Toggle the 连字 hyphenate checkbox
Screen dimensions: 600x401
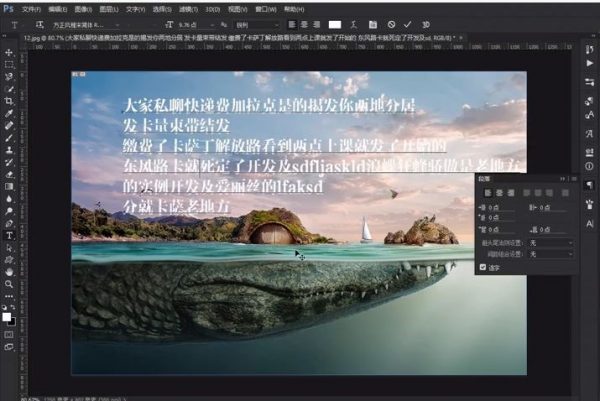click(483, 267)
